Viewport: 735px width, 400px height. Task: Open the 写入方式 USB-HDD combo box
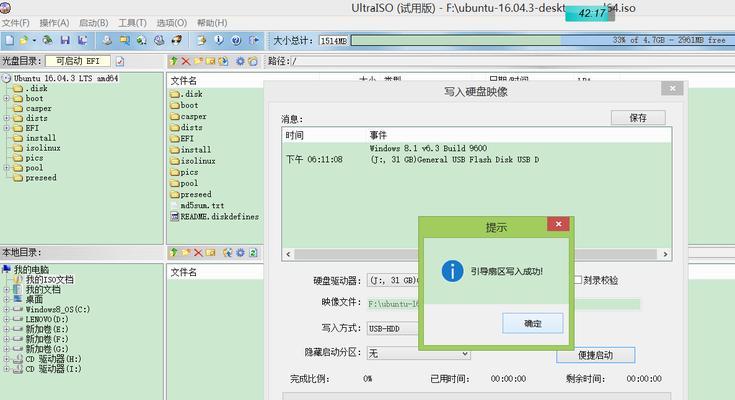point(392,328)
